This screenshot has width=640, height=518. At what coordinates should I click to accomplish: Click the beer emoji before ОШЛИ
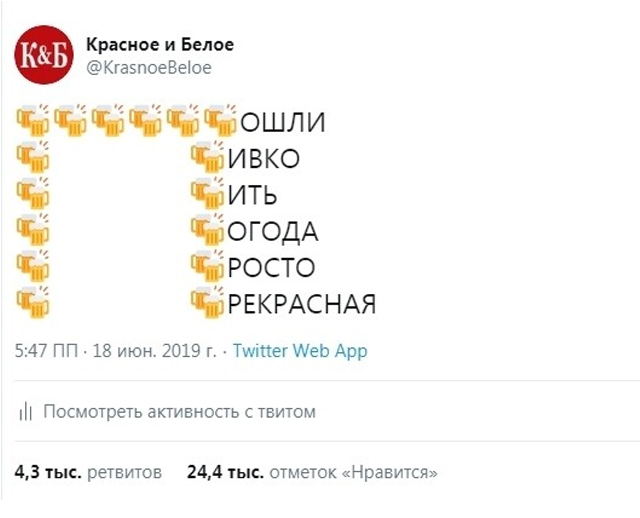coord(220,120)
